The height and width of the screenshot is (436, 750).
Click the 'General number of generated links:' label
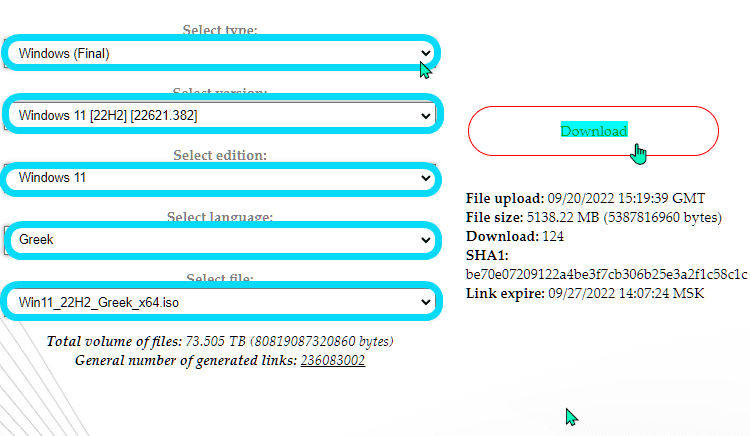187,360
